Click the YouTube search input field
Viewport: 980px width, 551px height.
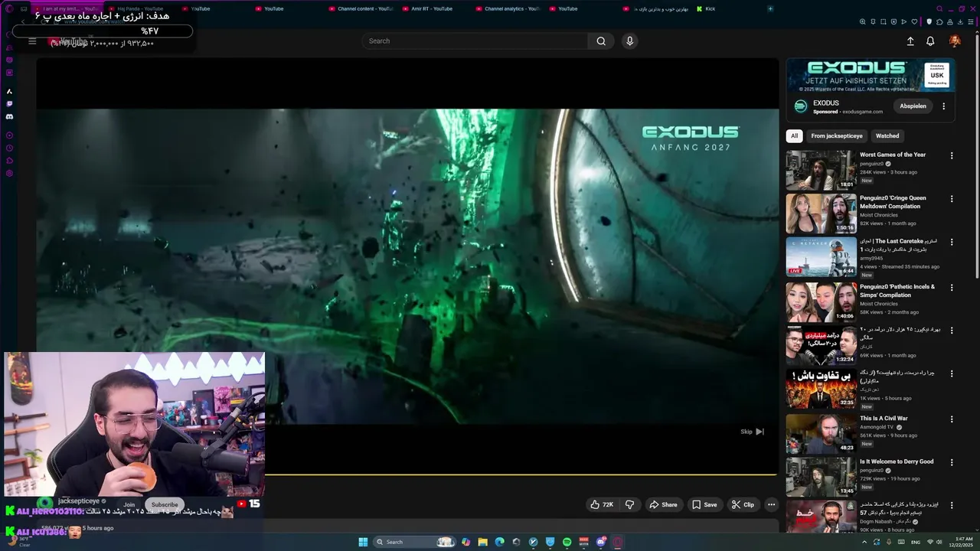tap(475, 41)
